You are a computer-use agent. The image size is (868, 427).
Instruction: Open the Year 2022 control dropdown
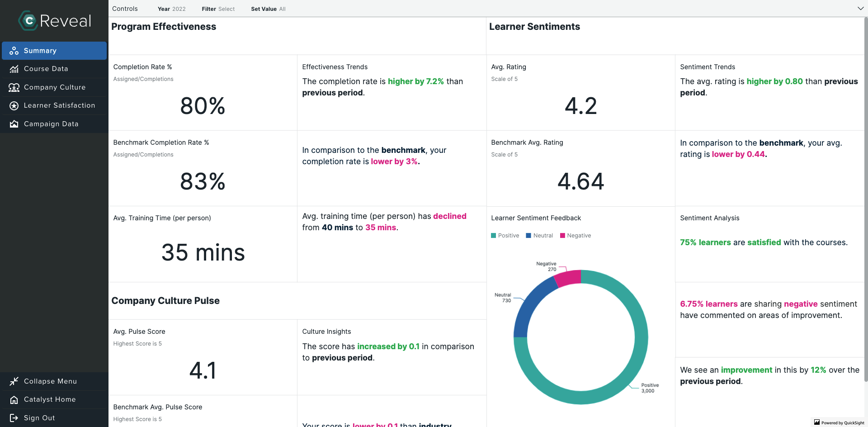pos(172,9)
